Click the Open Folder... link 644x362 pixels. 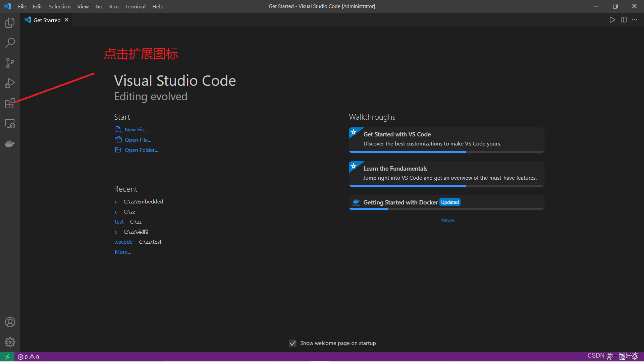(141, 150)
